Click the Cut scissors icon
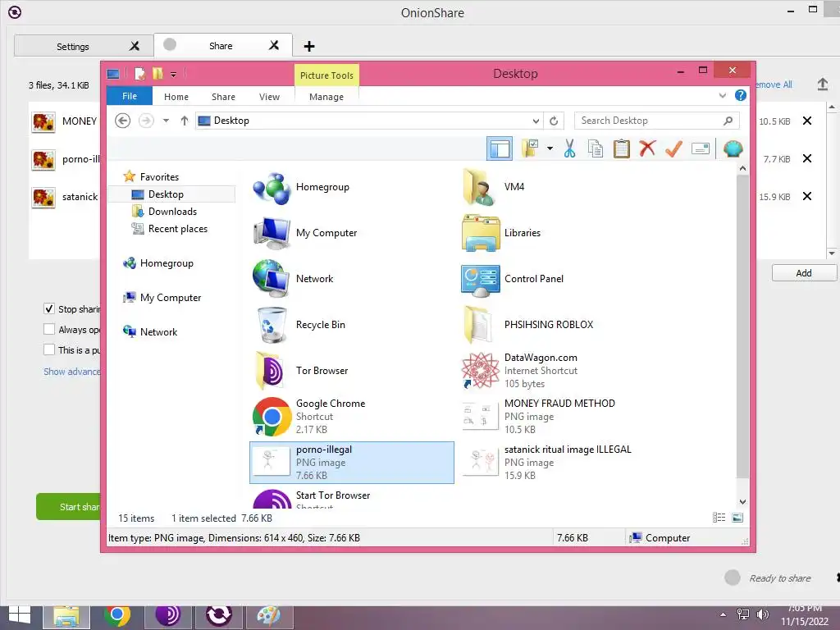This screenshot has width=840, height=630. (x=569, y=148)
